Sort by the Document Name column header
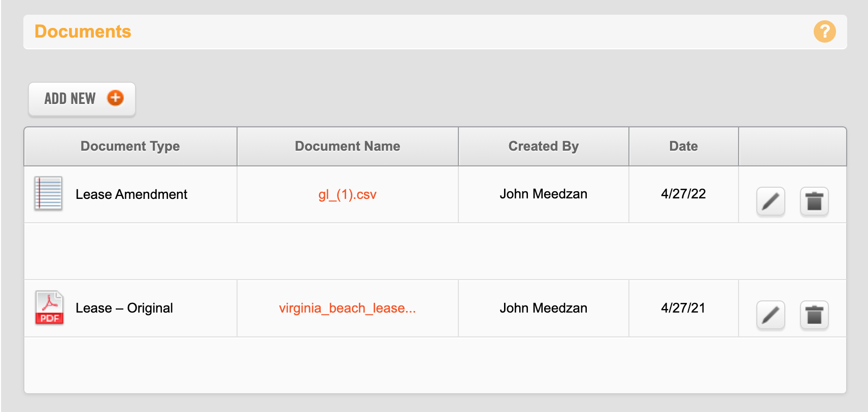This screenshot has width=868, height=412. [347, 146]
